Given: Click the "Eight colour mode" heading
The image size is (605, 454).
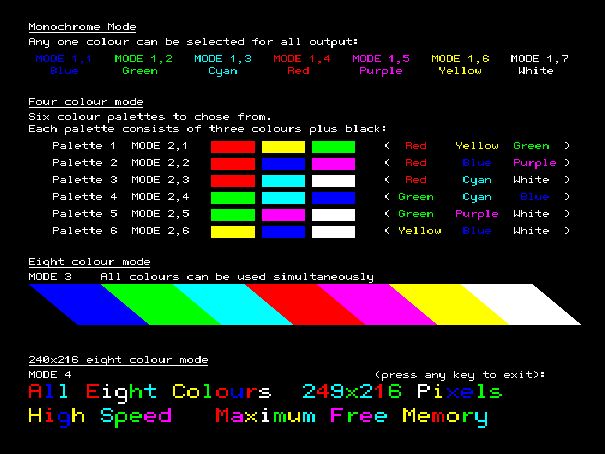Looking at the screenshot, I should point(89,261).
